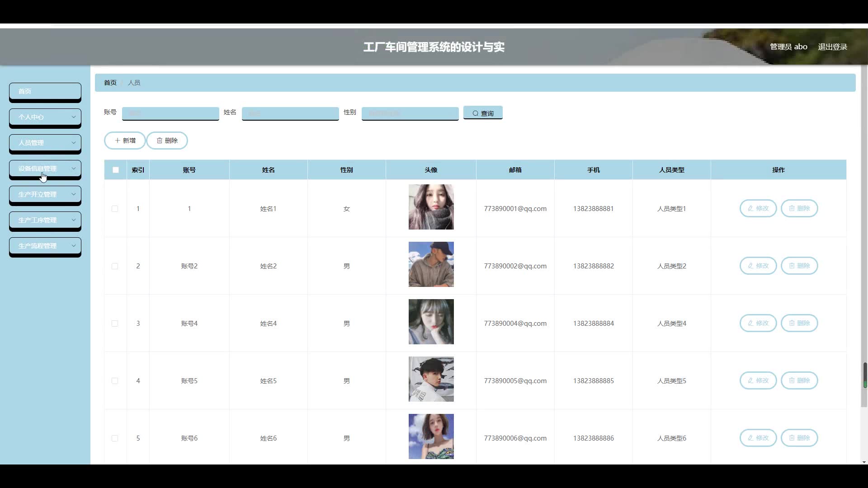
Task: Click the plus icon on 新增 button
Action: (x=118, y=141)
